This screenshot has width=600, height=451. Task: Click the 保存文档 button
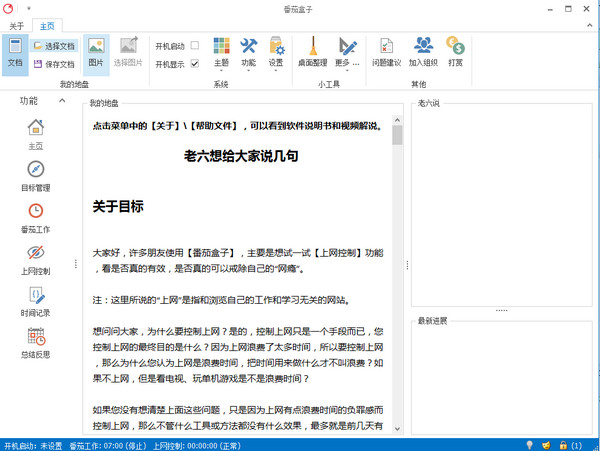[53, 64]
